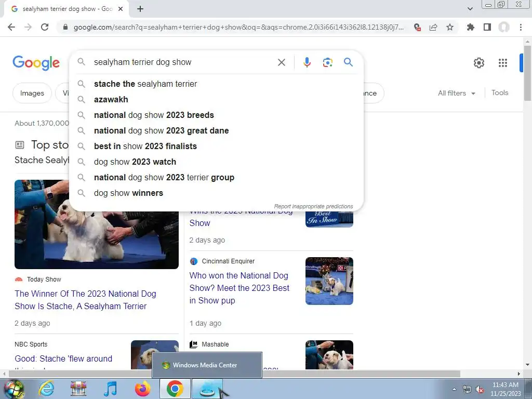
Task: Open Cincinnati Enquirer Who won article
Action: [x=239, y=288]
